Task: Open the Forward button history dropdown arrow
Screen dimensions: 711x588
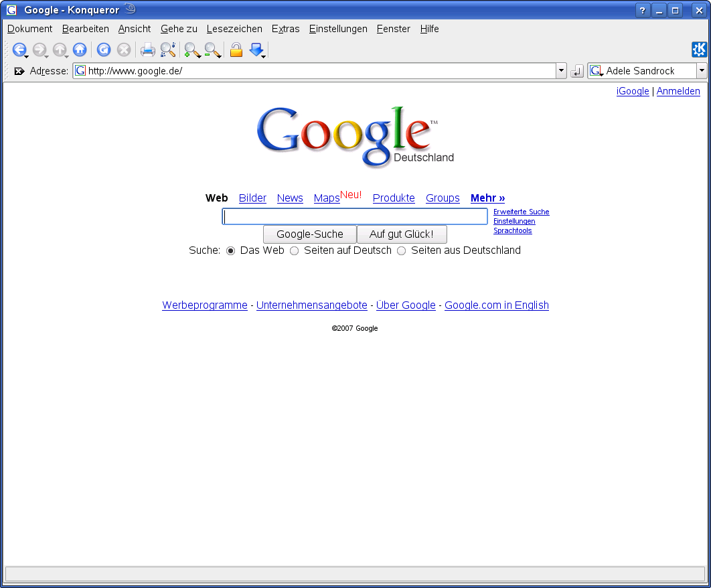Action: 46,56
